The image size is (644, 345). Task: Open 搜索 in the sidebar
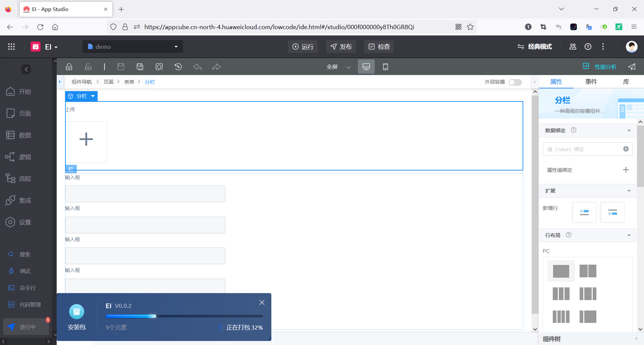(x=19, y=254)
